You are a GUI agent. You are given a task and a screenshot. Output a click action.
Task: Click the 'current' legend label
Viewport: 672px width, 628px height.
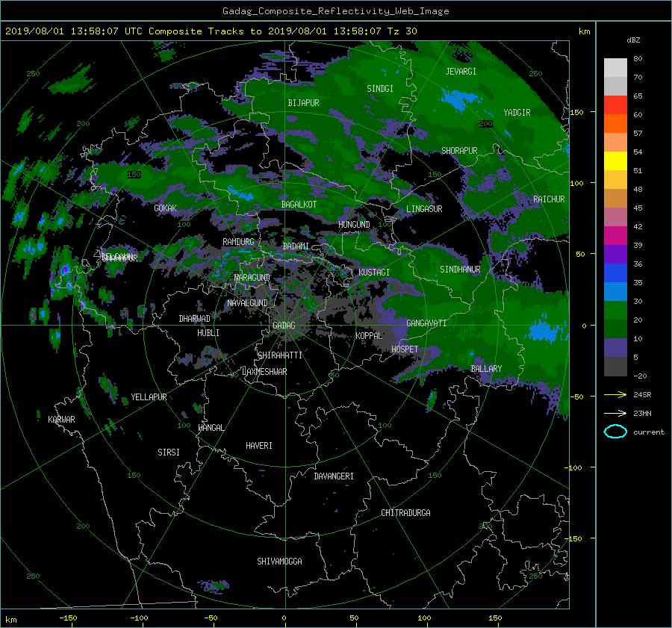648,432
